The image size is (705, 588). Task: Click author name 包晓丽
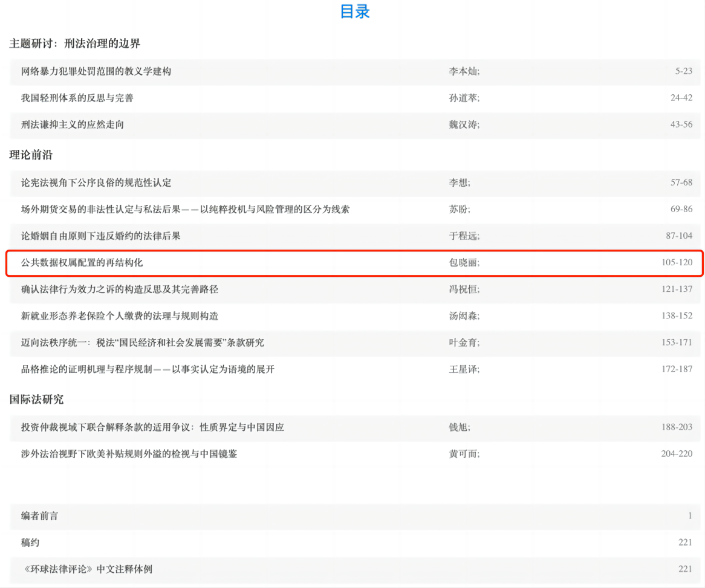click(x=463, y=263)
